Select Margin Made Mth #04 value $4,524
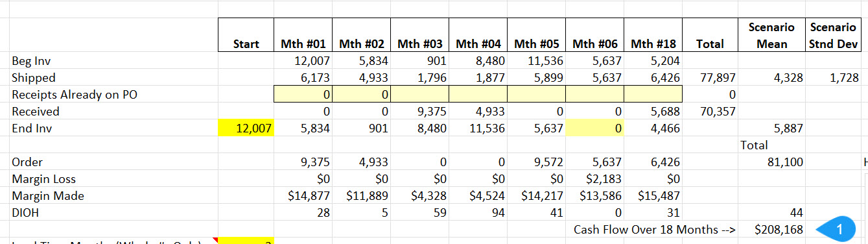 (478, 196)
